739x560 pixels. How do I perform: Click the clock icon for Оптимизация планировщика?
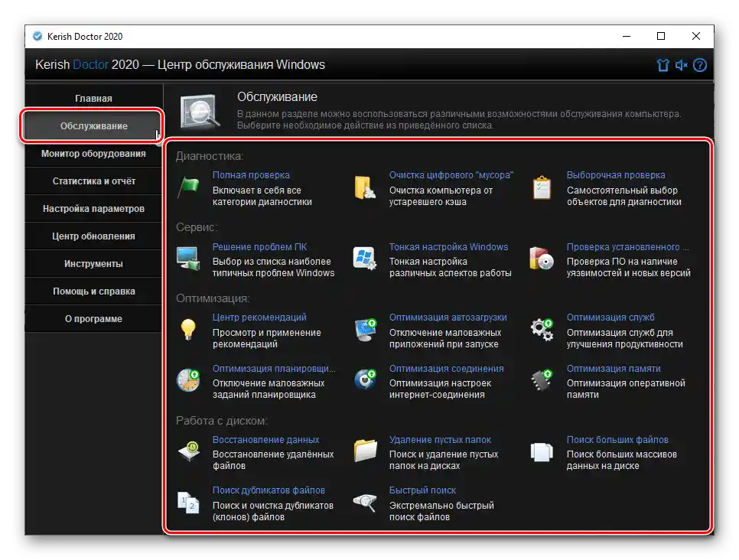[x=188, y=380]
